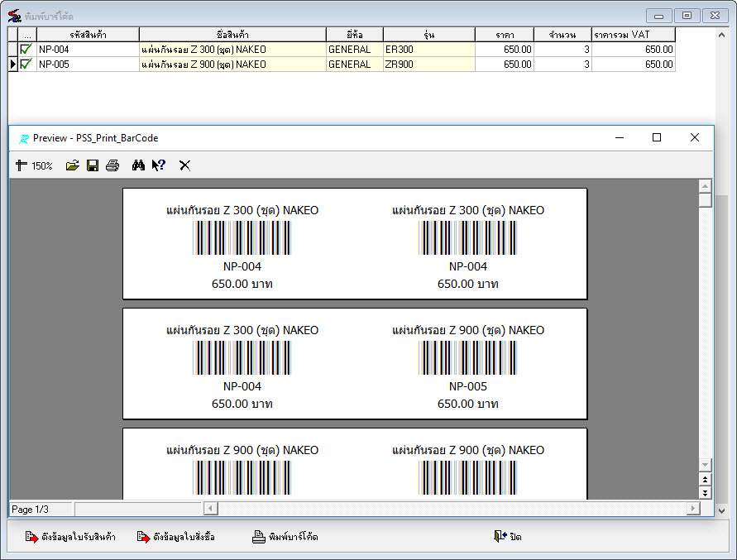Click the ... column header in grid
The width and height of the screenshot is (737, 560).
coord(27,34)
